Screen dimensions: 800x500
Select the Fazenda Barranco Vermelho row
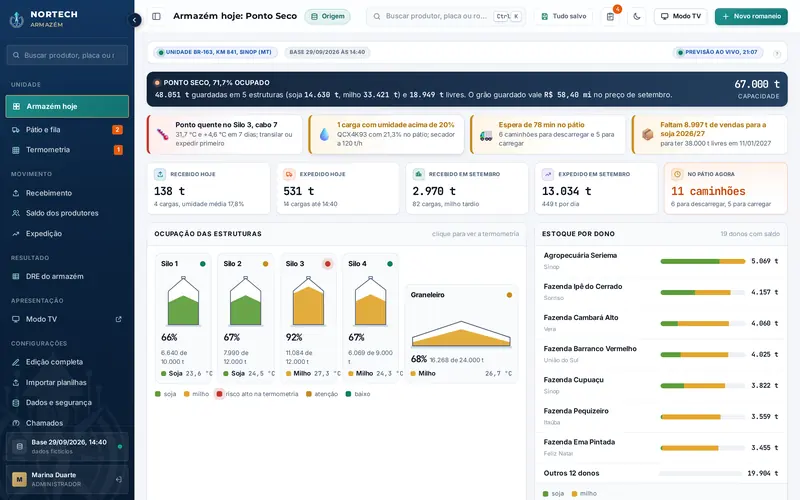coord(661,354)
